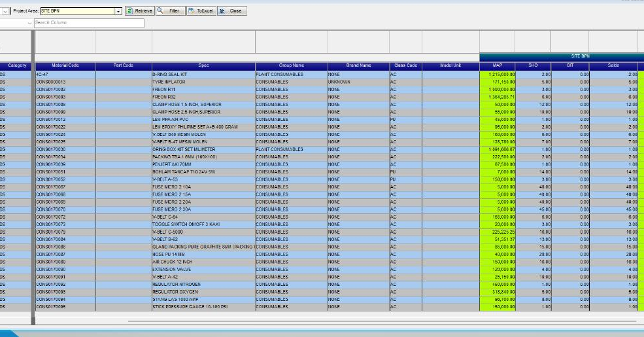The height and width of the screenshot is (337, 644).
Task: Select MAP value 1,215,000.00 cell
Action: 498,75
